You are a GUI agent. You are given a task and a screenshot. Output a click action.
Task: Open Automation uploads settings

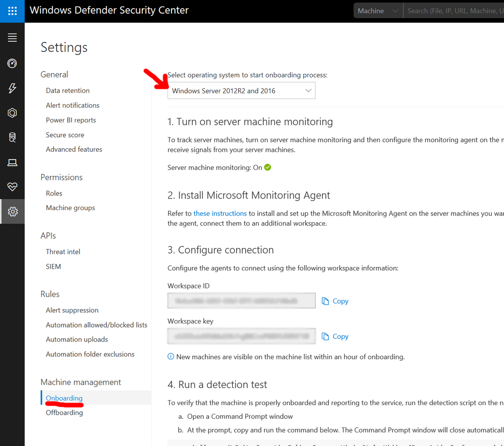click(77, 339)
